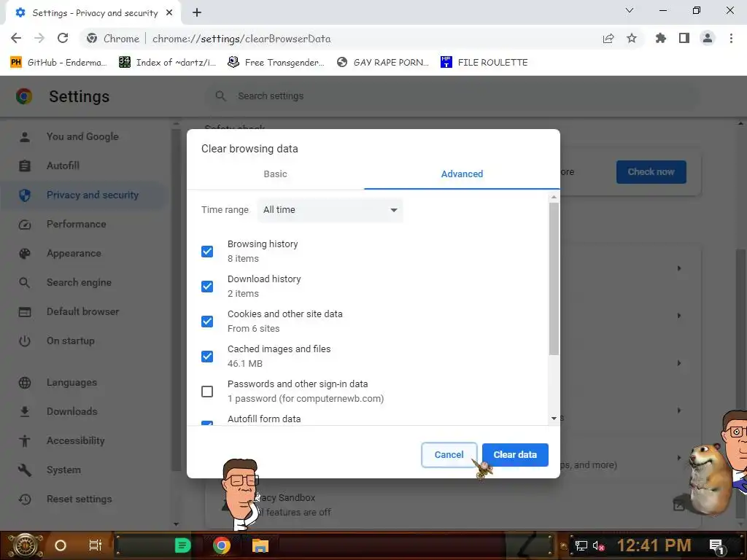Click the Autofill clipboard icon in sidebar
Image resolution: width=747 pixels, height=560 pixels.
25,166
